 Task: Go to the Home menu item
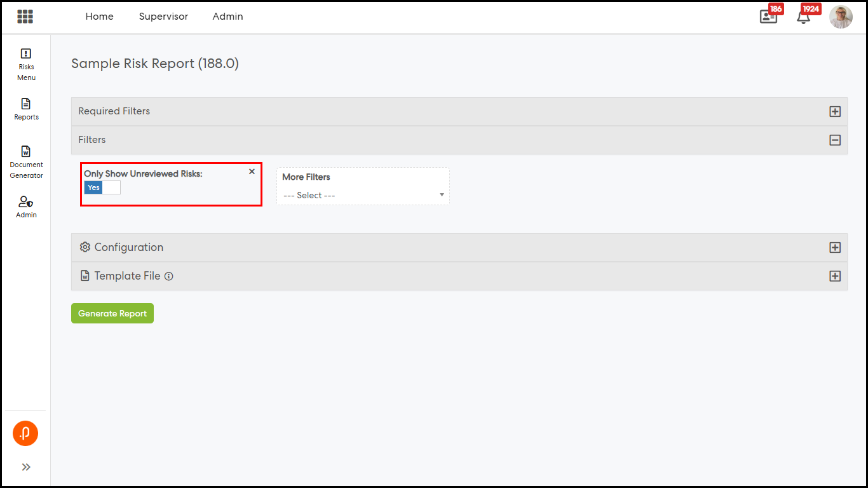click(99, 17)
